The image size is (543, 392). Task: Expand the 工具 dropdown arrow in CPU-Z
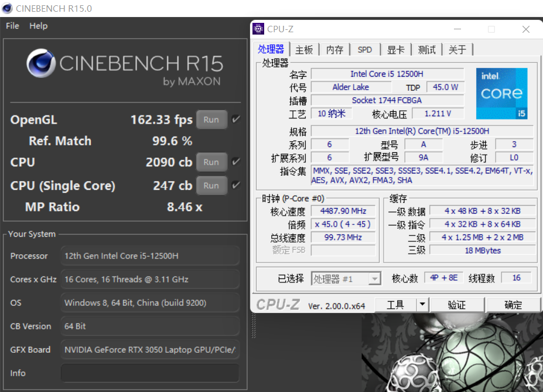(x=422, y=304)
